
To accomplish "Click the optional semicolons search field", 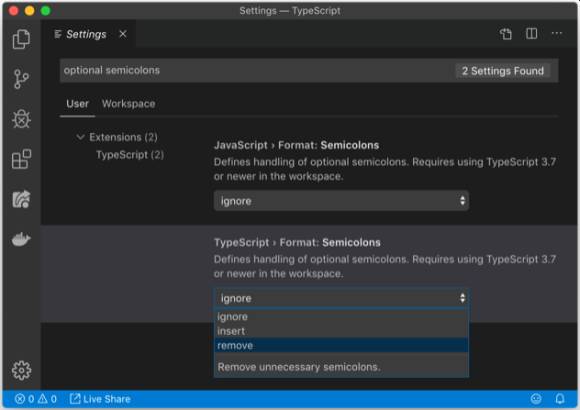I will (x=257, y=70).
